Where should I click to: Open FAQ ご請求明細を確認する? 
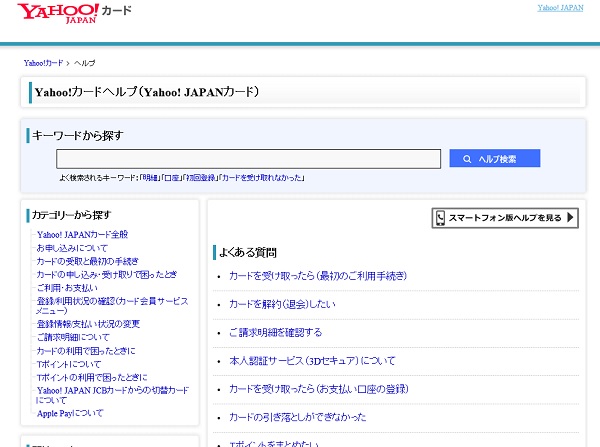pyautogui.click(x=276, y=333)
